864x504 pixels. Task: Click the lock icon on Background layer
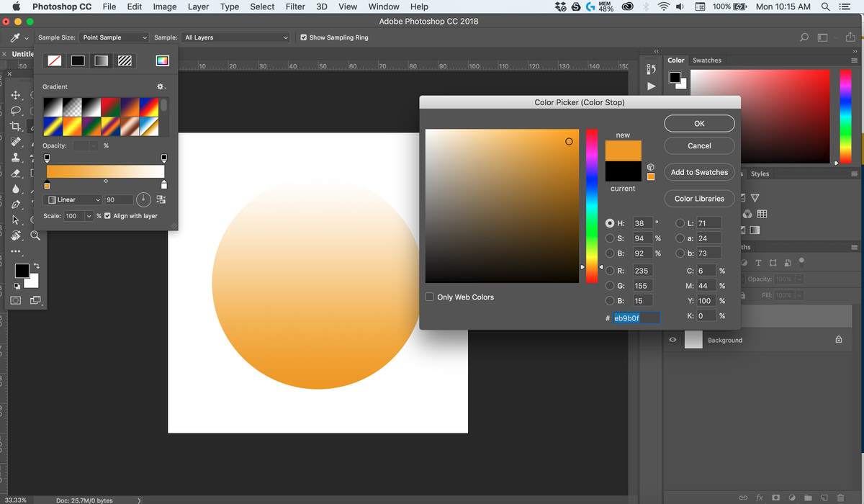tap(838, 340)
